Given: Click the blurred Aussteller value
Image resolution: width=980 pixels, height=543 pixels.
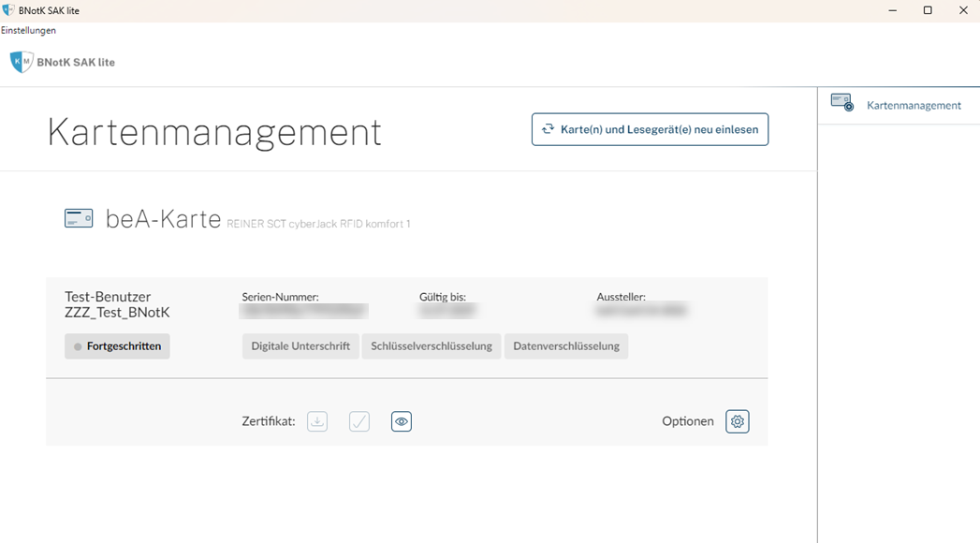Looking at the screenshot, I should (x=641, y=311).
